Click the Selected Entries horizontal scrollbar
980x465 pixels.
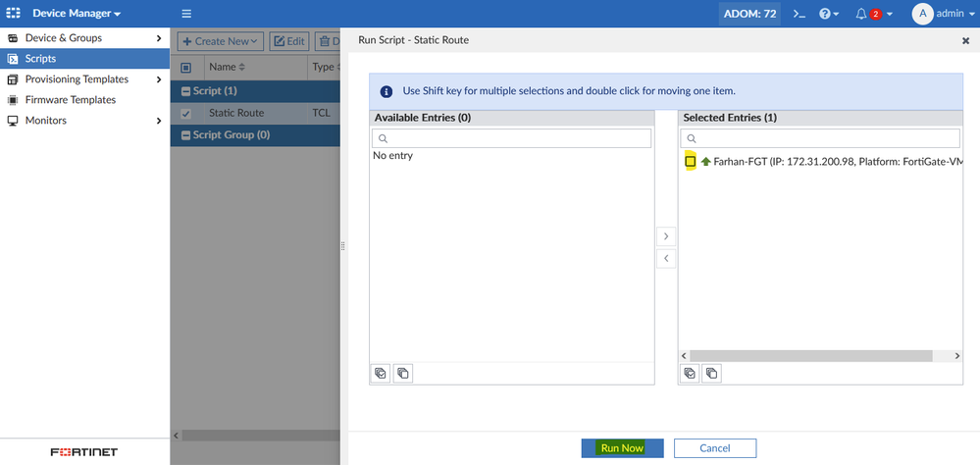(810, 356)
